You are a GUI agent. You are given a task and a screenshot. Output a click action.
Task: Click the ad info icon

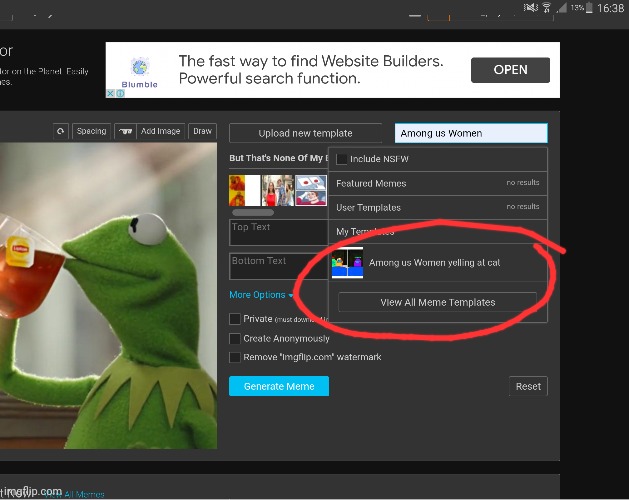pyautogui.click(x=120, y=93)
